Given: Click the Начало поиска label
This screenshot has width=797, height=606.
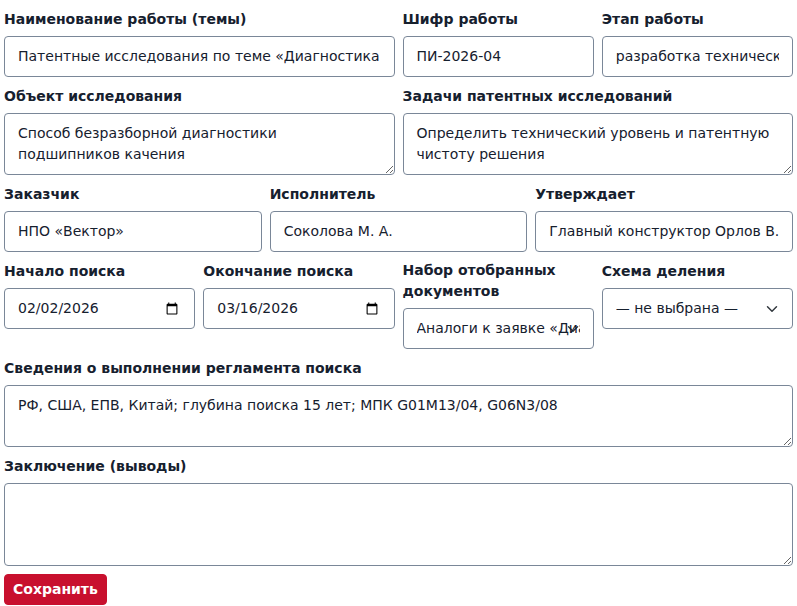Looking at the screenshot, I should point(65,271).
